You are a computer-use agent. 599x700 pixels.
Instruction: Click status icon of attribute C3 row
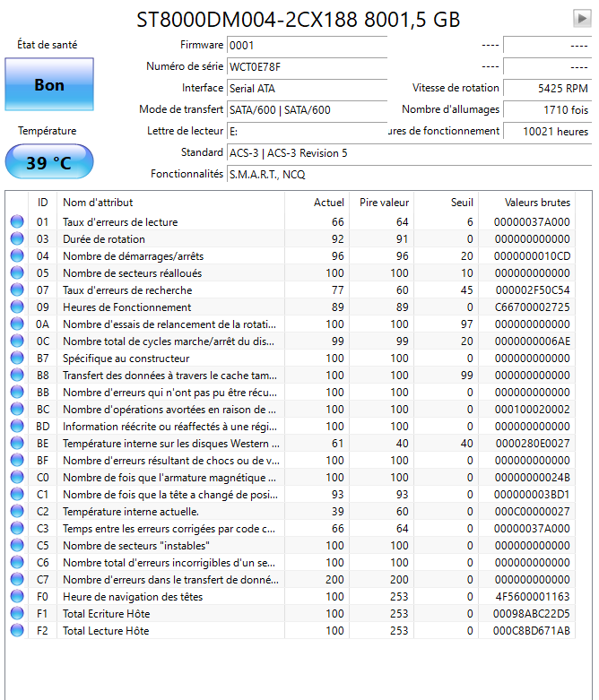[17, 528]
